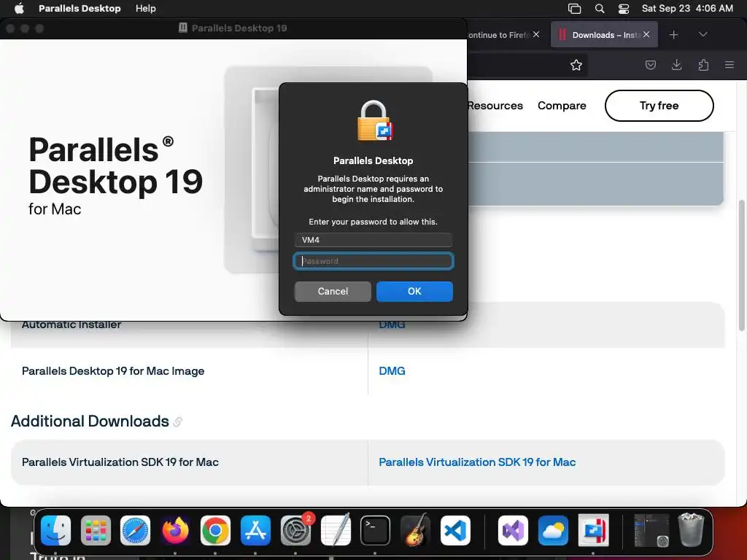The image size is (747, 560).
Task: Open the Firefox extensions icon
Action: pyautogui.click(x=703, y=65)
